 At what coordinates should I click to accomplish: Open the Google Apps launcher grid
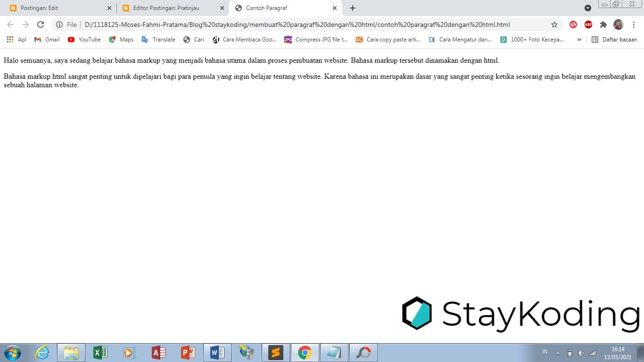point(10,40)
